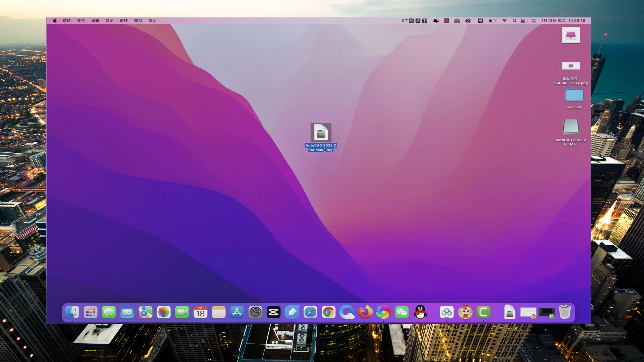Launch Firefox from the Dock
This screenshot has width=644, height=362.
tap(365, 312)
